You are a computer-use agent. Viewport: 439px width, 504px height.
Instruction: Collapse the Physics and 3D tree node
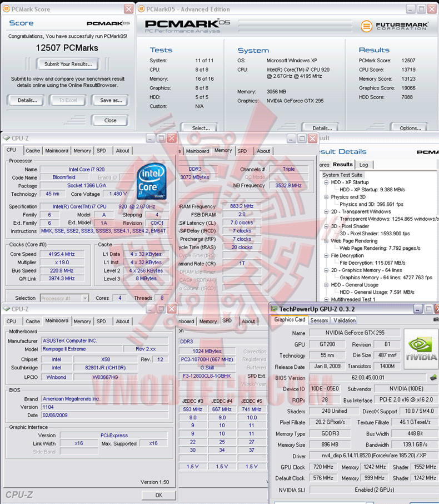click(x=326, y=197)
